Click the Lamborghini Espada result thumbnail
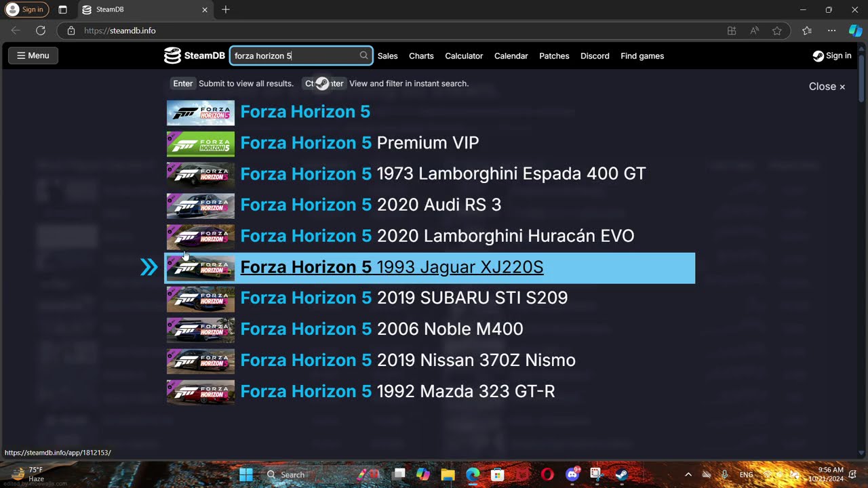This screenshot has height=488, width=868. (201, 175)
